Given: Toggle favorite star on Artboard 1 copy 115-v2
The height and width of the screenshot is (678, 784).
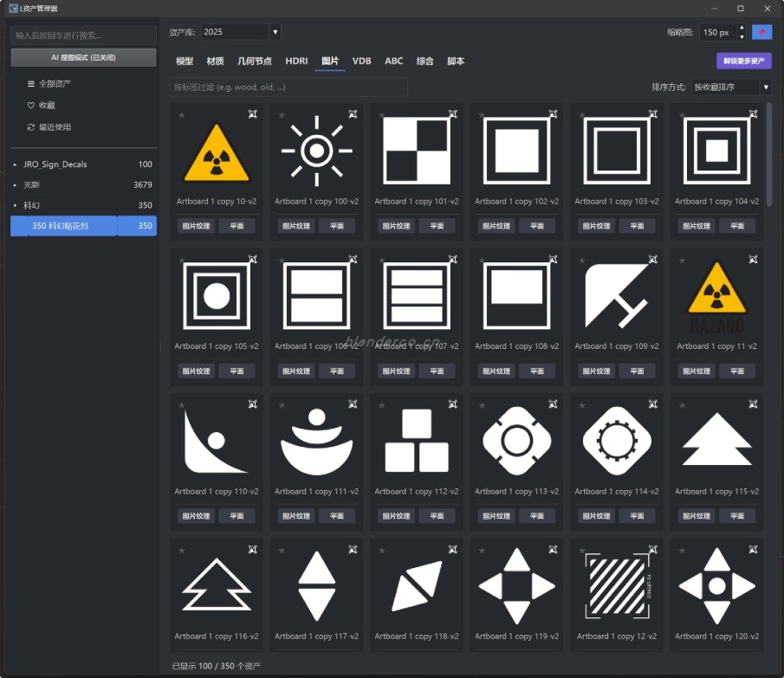Looking at the screenshot, I should [682, 405].
